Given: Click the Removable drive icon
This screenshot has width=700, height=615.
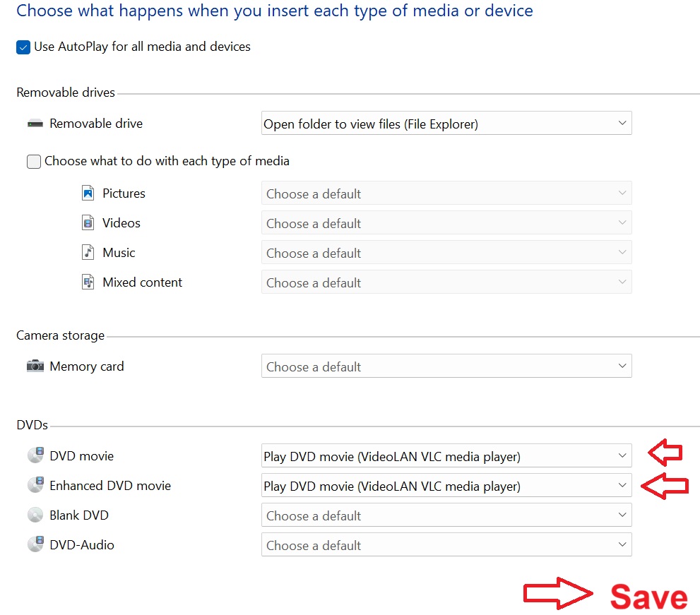Looking at the screenshot, I should click(35, 124).
